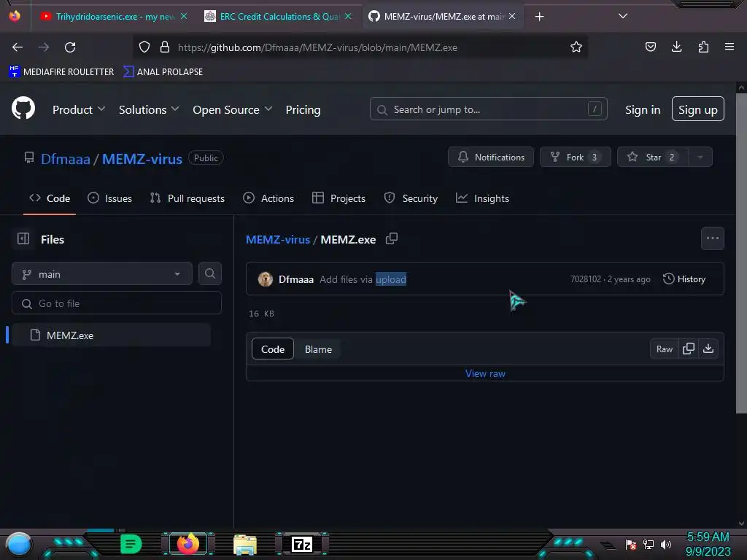747x560 pixels.
Task: Fork the repository
Action: (x=576, y=157)
